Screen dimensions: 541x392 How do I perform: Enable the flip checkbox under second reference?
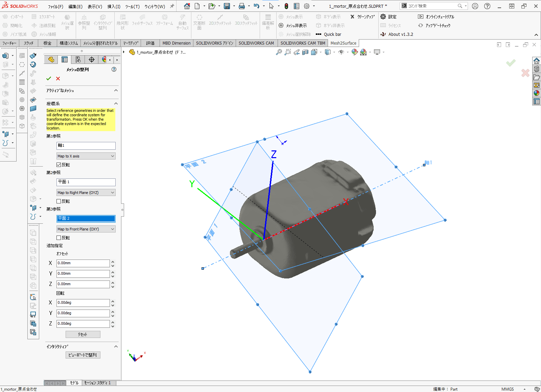59,201
